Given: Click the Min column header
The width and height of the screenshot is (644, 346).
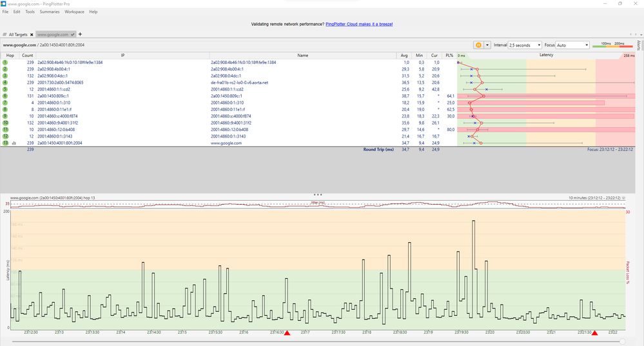Looking at the screenshot, I should (419, 56).
